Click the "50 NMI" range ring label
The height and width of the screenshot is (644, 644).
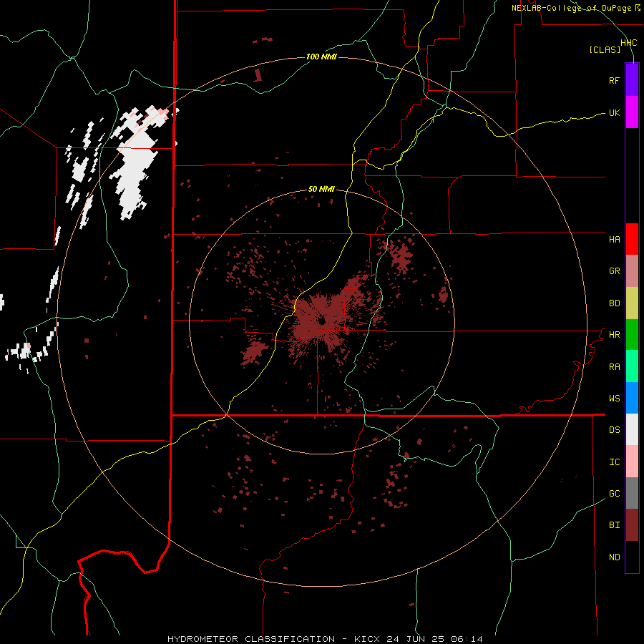[x=321, y=190]
